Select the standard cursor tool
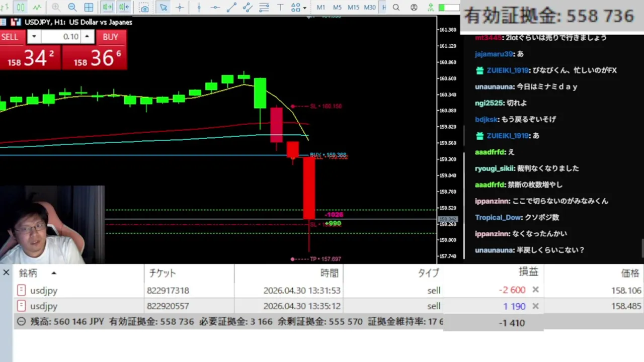This screenshot has width=644, height=362. pyautogui.click(x=163, y=8)
